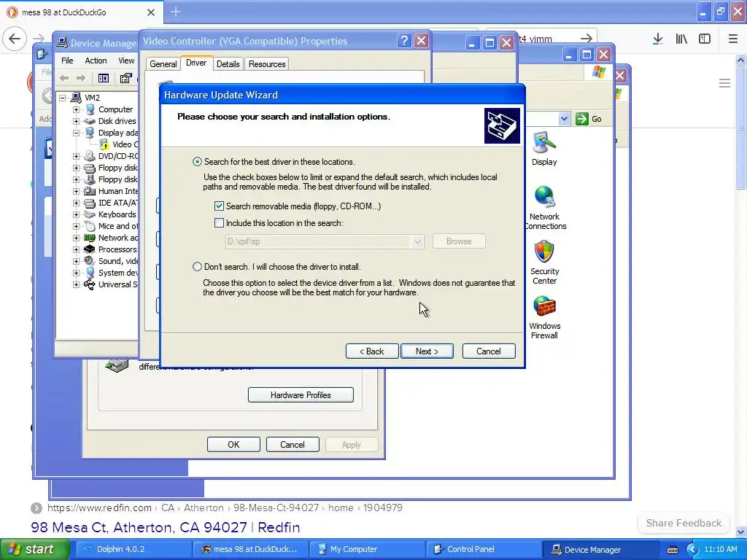Open the Firefox Library icon
This screenshot has width=747, height=560.
point(681,39)
